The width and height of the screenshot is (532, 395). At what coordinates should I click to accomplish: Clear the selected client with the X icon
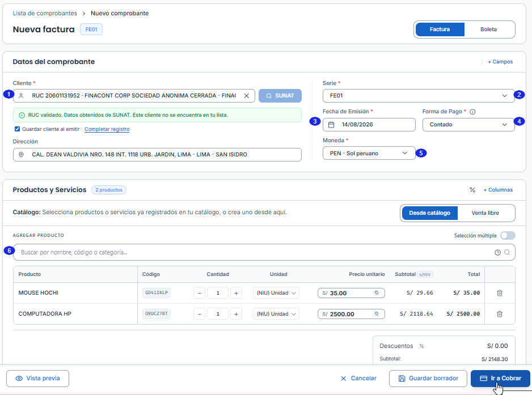247,96
